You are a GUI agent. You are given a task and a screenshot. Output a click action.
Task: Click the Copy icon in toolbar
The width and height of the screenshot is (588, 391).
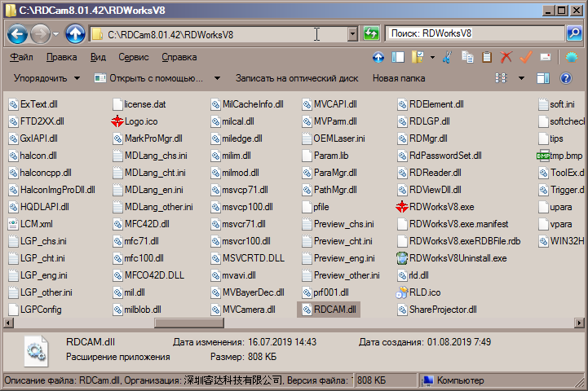click(x=467, y=58)
